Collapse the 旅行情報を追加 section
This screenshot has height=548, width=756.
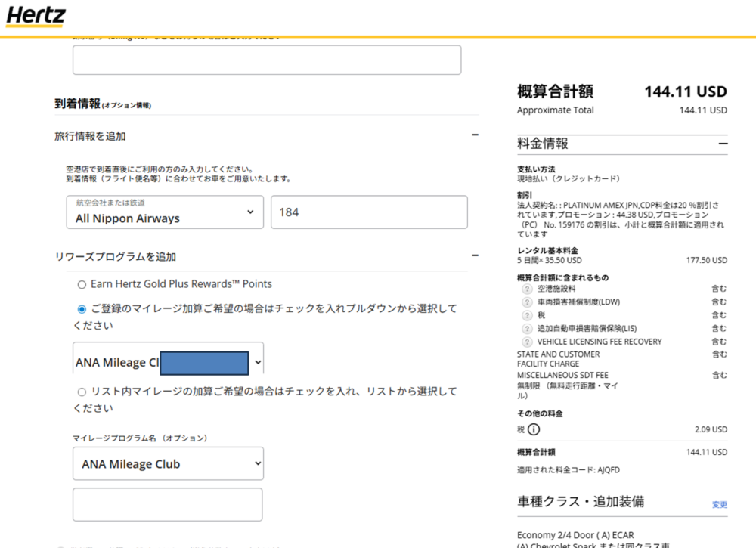click(475, 135)
